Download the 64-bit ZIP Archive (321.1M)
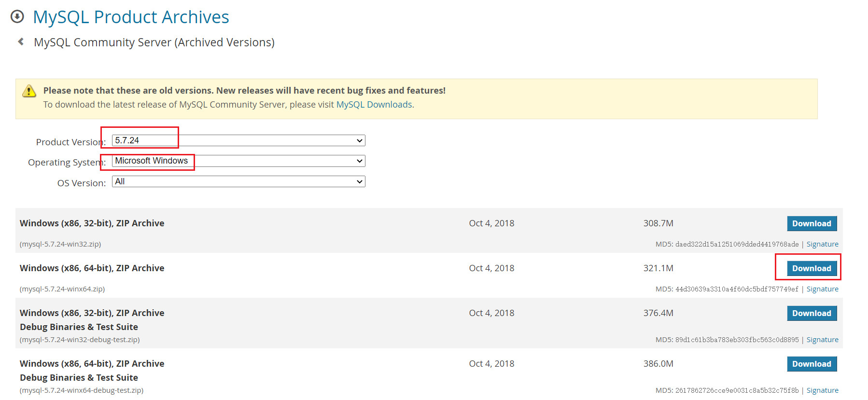This screenshot has height=400, width=868. pos(811,268)
